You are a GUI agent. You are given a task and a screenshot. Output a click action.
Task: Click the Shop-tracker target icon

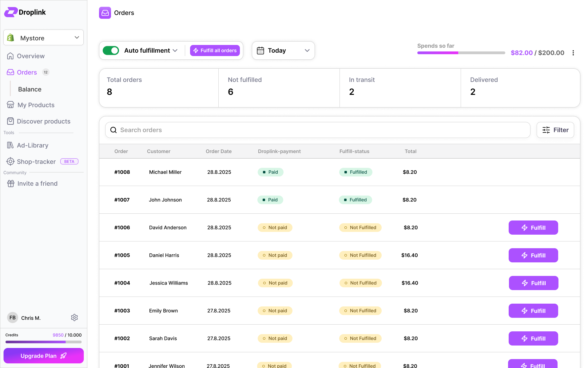[x=10, y=161]
